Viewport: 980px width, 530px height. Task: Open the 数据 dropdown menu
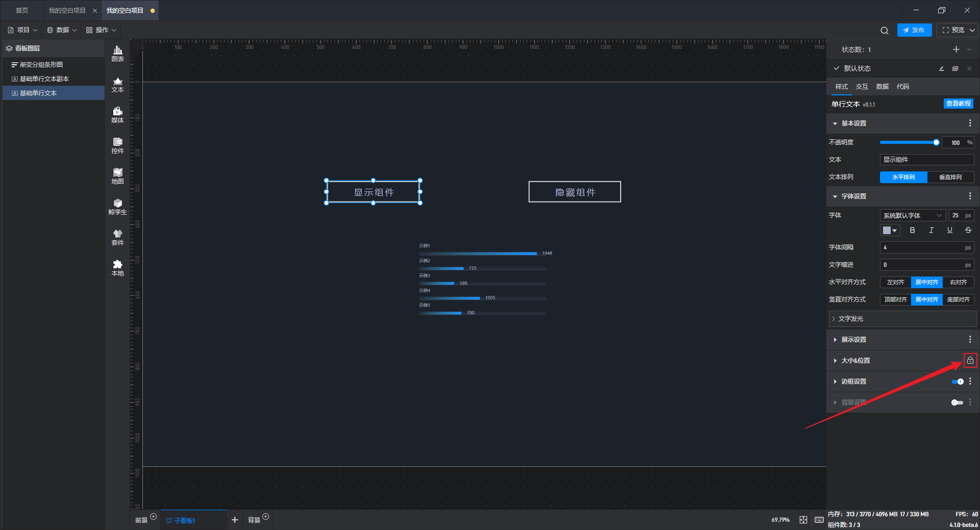click(x=62, y=30)
